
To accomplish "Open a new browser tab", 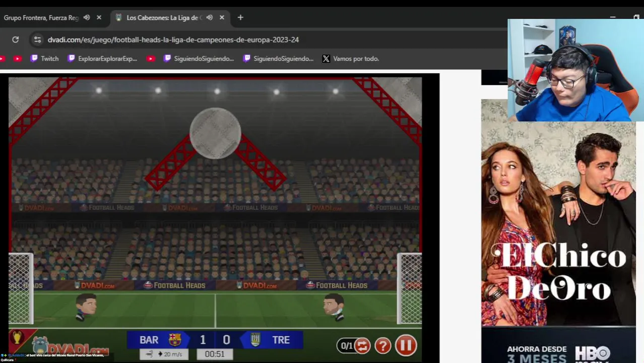I will tap(240, 18).
